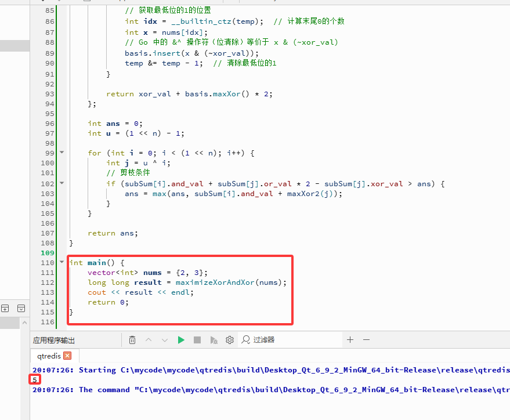Stop the running program square button
The height and width of the screenshot is (420, 510).
pos(197,340)
